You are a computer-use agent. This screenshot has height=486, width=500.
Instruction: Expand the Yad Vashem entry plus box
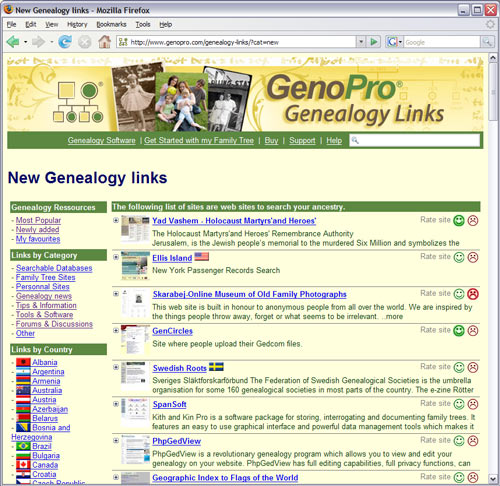(x=116, y=220)
